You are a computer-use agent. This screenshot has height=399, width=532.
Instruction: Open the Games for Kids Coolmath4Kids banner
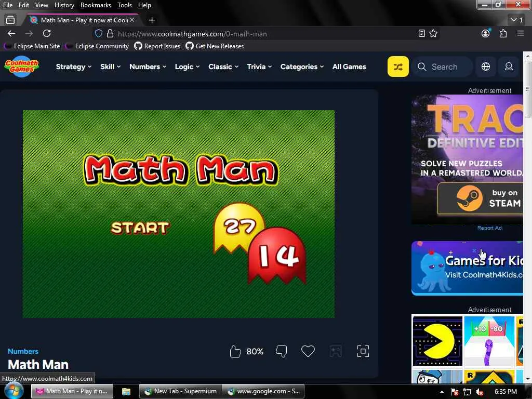467,268
